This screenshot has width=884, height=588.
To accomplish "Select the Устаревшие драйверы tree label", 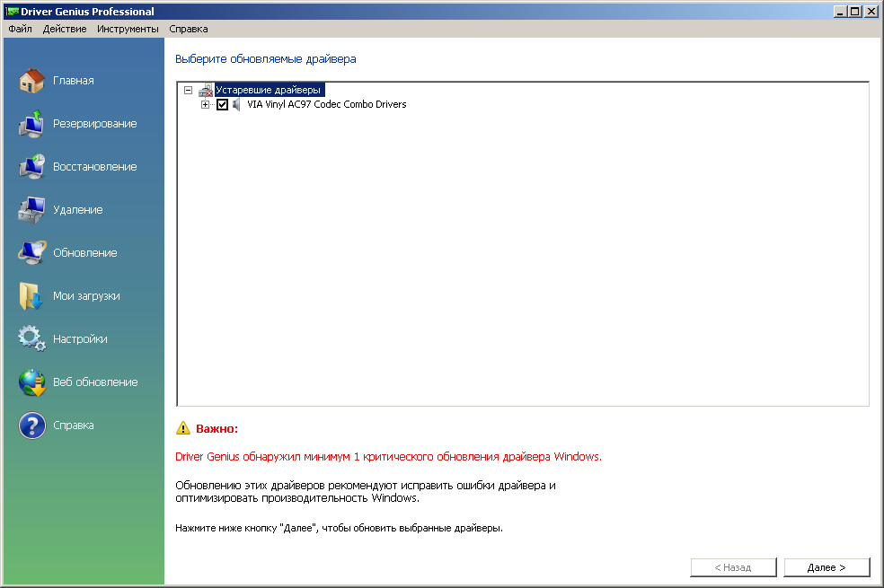I will tap(269, 90).
